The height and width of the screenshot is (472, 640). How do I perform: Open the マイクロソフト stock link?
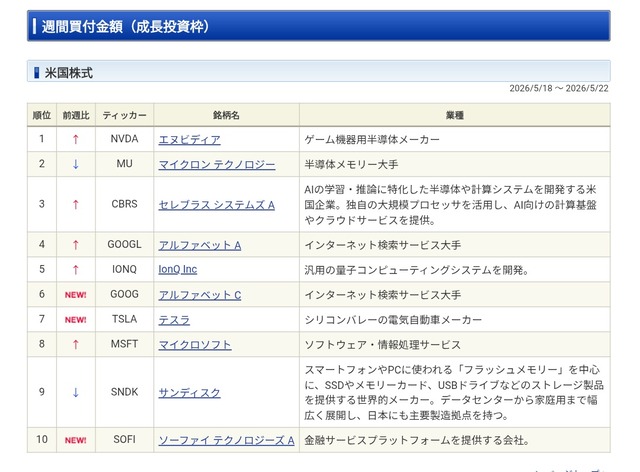[195, 345]
